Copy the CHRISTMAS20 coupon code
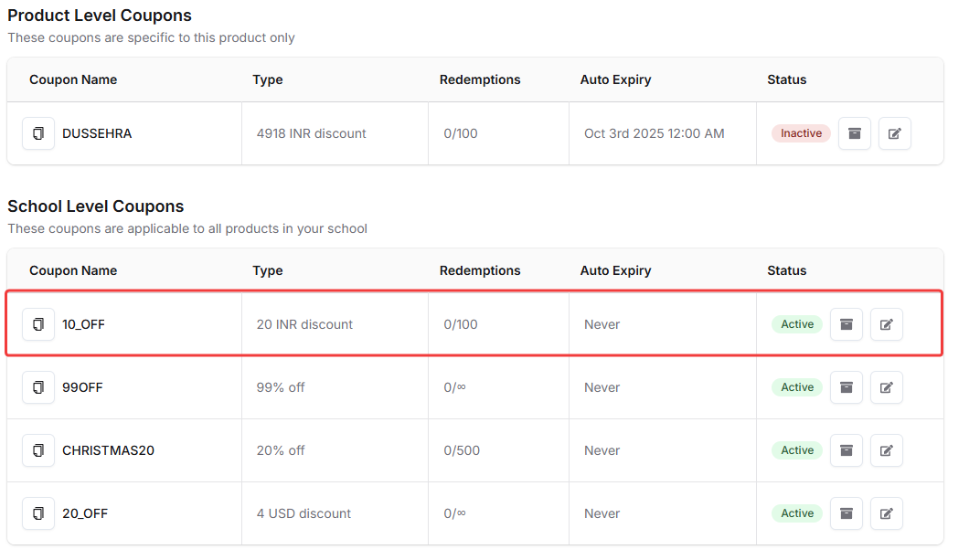 (x=38, y=450)
